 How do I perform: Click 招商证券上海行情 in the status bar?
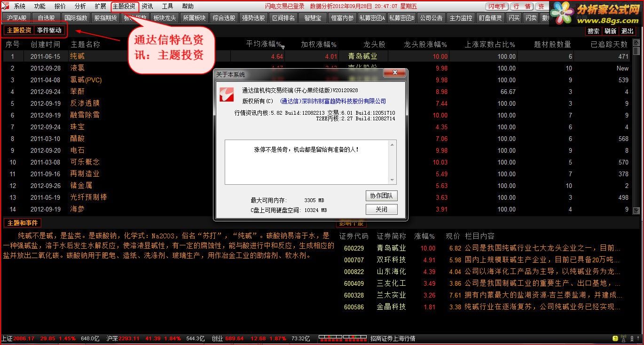[x=393, y=338]
